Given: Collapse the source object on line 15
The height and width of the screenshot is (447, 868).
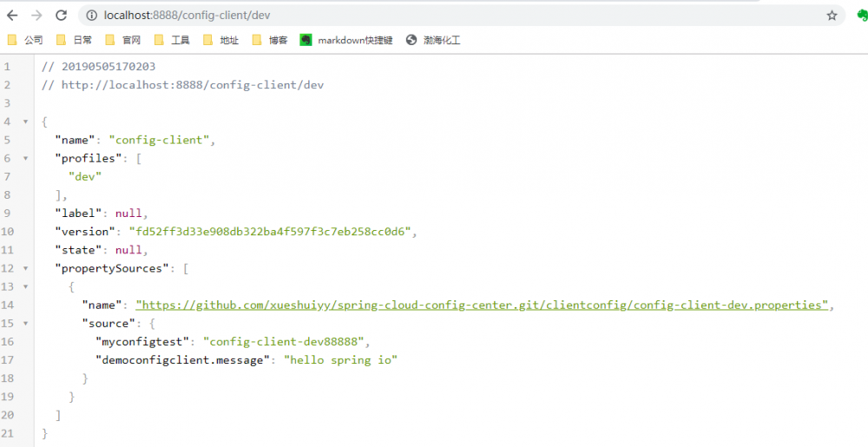Looking at the screenshot, I should (x=25, y=323).
